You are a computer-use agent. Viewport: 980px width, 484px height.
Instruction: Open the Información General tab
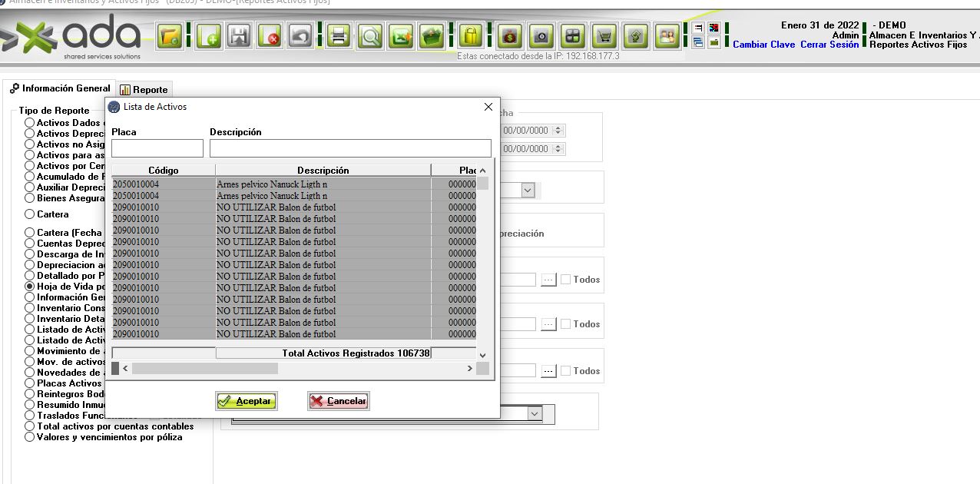pos(60,88)
